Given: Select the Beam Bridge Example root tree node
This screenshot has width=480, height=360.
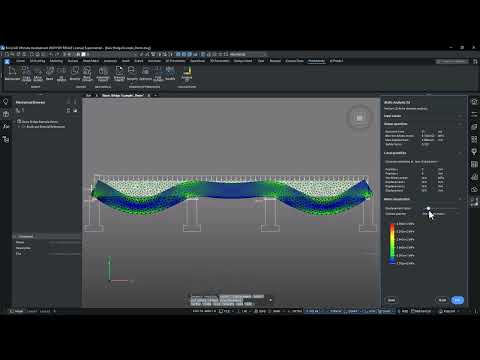Looking at the screenshot, I should point(39,122).
